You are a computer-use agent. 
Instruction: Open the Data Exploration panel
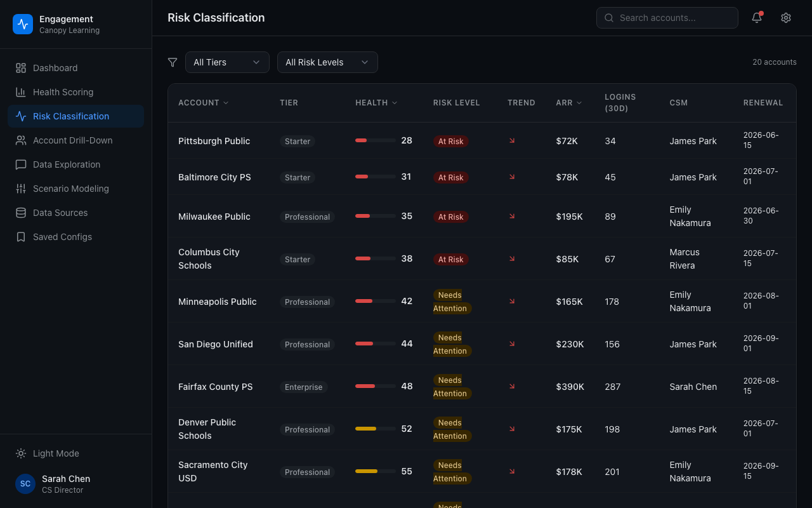[x=66, y=164]
